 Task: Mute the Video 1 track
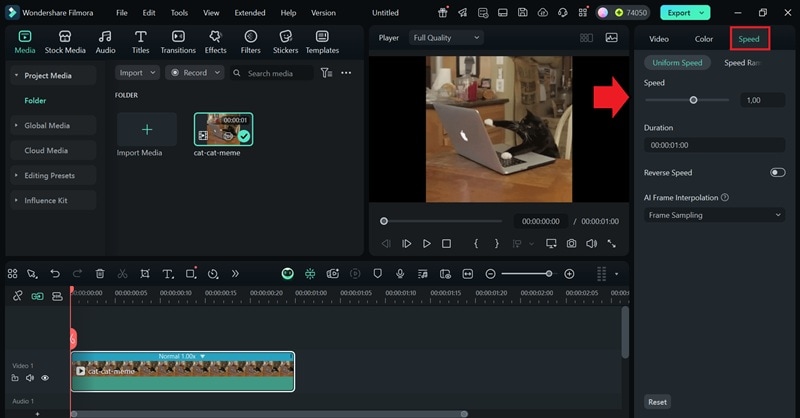coord(30,378)
